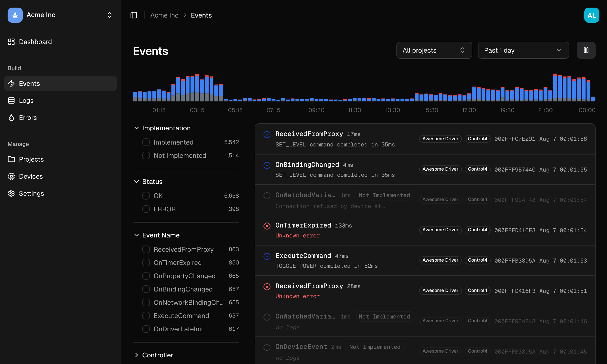Image resolution: width=607 pixels, height=364 pixels.
Task: Expand the Controller filter section
Action: [154, 355]
